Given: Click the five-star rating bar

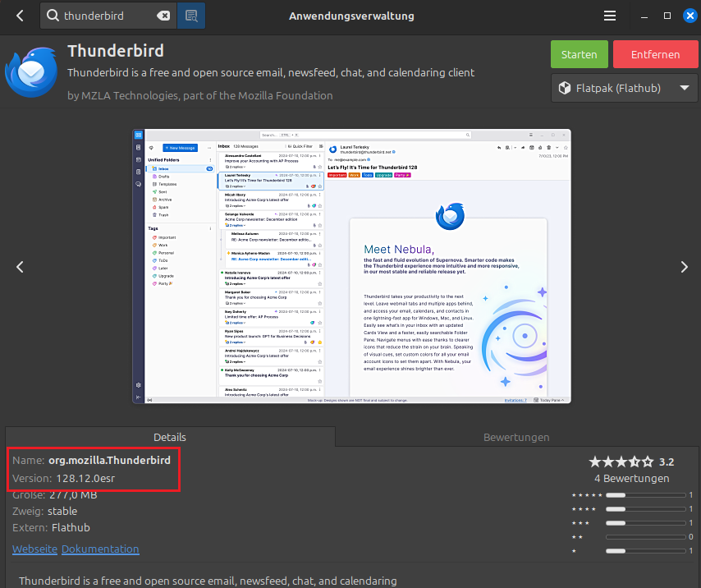Looking at the screenshot, I should click(645, 495).
